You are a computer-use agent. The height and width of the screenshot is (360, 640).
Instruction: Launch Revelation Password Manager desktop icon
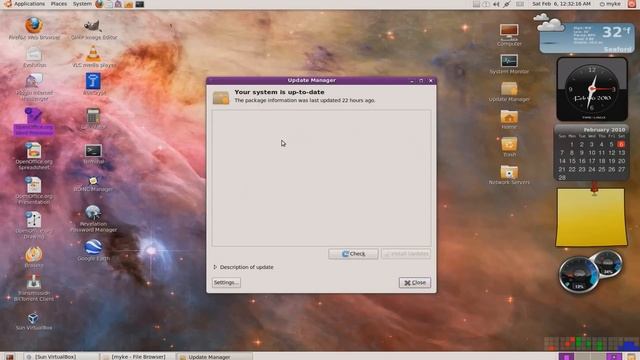[93, 213]
